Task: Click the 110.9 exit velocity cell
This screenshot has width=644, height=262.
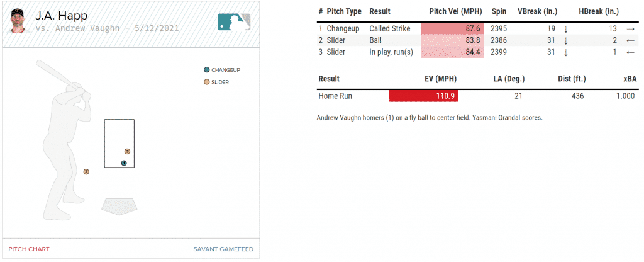Action: coord(424,96)
